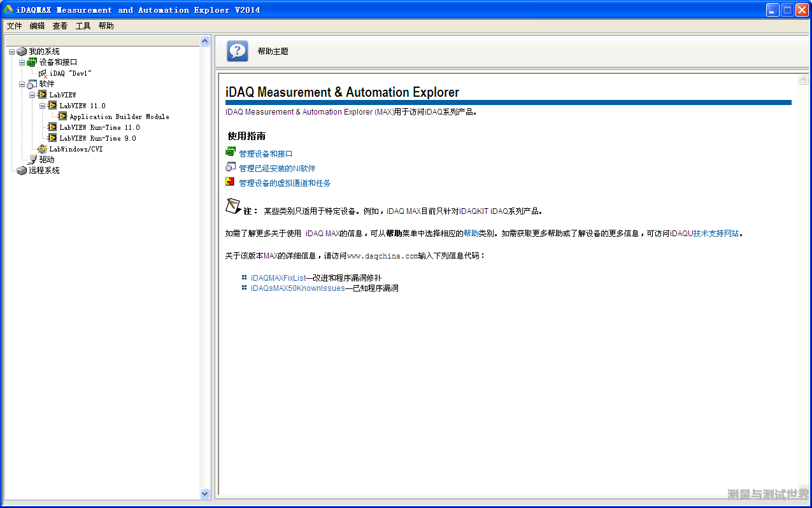Image resolution: width=812 pixels, height=508 pixels.
Task: Select LabVIEW Run-Time 9.0 label
Action: point(97,138)
